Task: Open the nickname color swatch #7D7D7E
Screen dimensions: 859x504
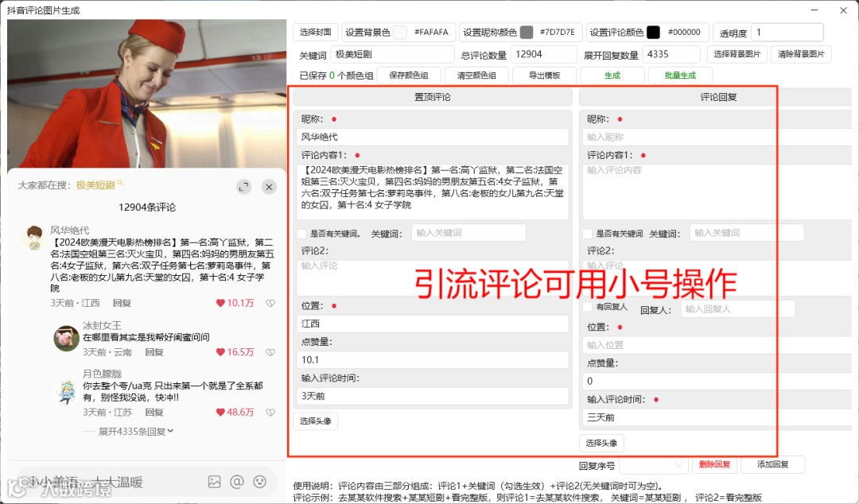Action: pyautogui.click(x=527, y=33)
